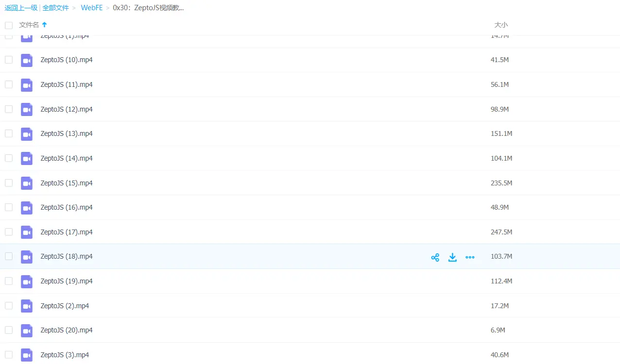Click the 247.5M size value
Image resolution: width=620 pixels, height=364 pixels.
click(x=501, y=232)
